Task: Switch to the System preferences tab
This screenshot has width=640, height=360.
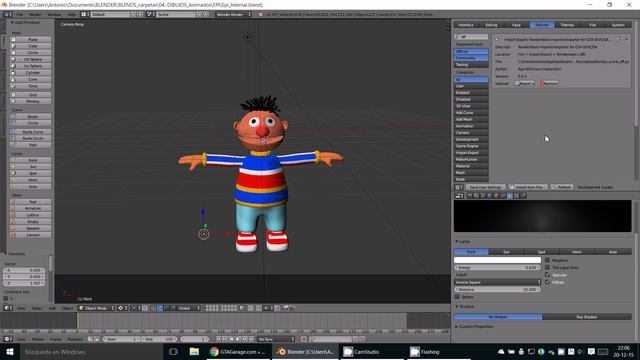Action: click(x=618, y=25)
